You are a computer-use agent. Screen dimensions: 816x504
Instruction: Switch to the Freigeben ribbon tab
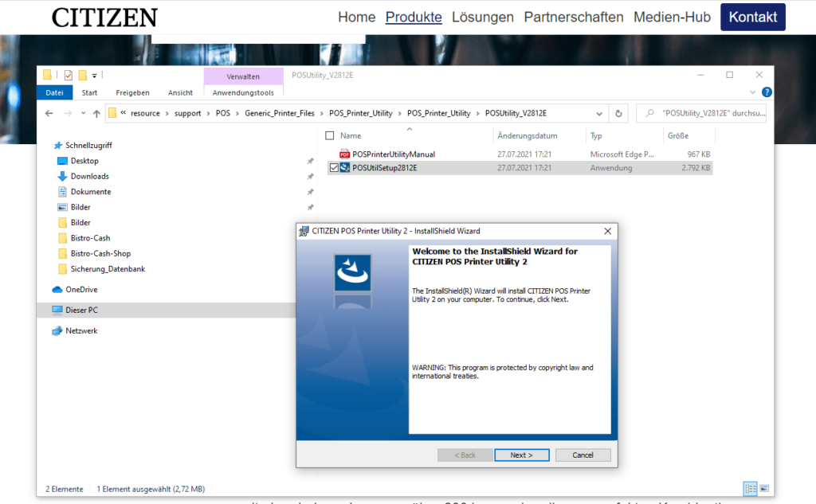click(x=133, y=92)
